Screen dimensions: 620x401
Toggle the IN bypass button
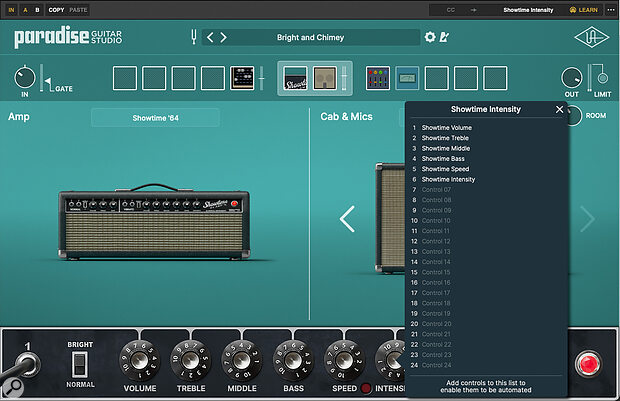click(x=11, y=10)
